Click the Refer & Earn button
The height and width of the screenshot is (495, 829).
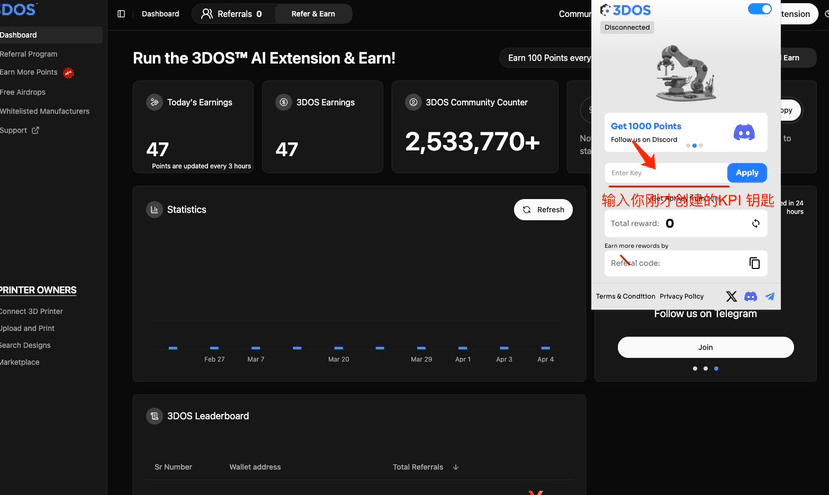tap(313, 14)
